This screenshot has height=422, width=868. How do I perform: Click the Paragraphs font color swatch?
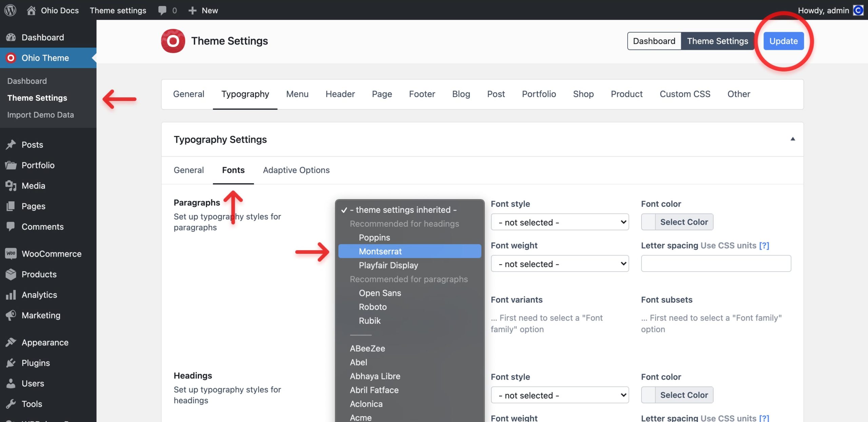point(648,222)
